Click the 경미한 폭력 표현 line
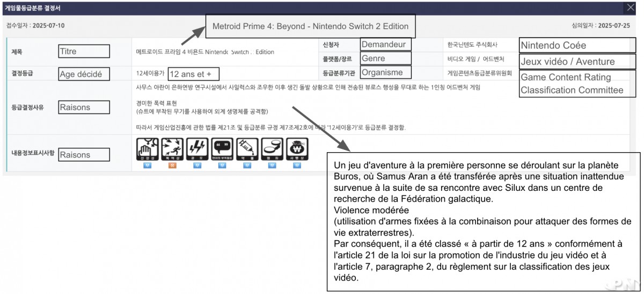 157,103
